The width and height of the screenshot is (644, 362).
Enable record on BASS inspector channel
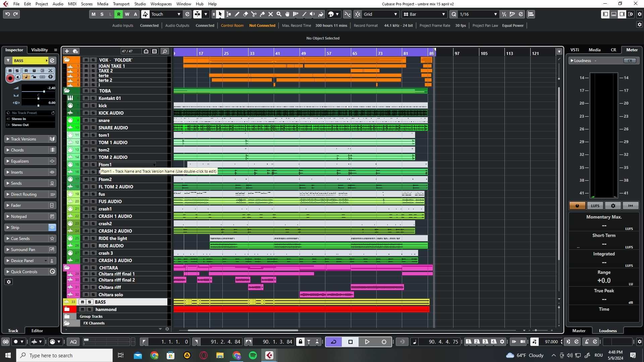coord(10,78)
